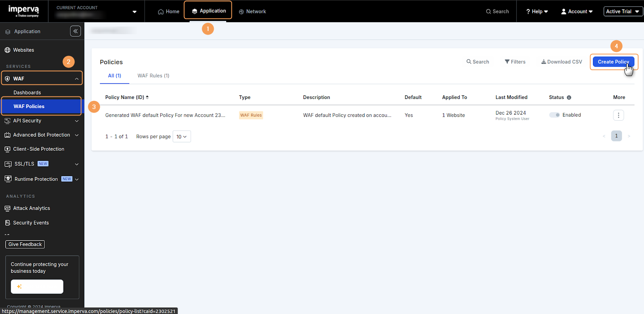Screen dimensions: 644x314
Task: Open Security Events in sidebar
Action: pos(31,223)
